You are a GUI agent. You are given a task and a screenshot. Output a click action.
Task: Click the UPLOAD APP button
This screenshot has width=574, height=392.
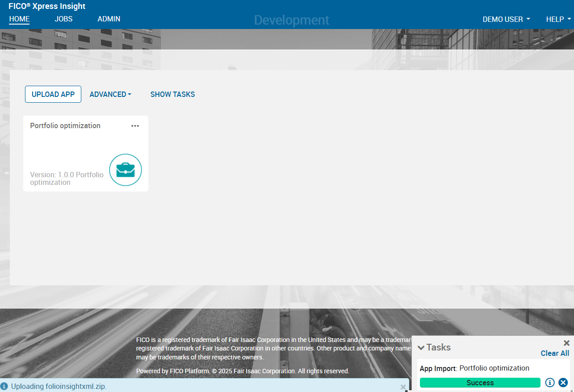point(53,94)
